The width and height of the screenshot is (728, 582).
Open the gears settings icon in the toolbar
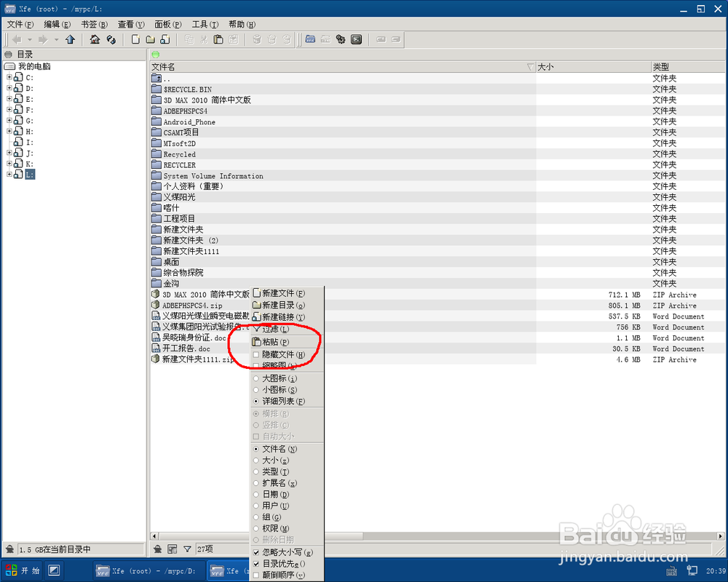click(341, 39)
